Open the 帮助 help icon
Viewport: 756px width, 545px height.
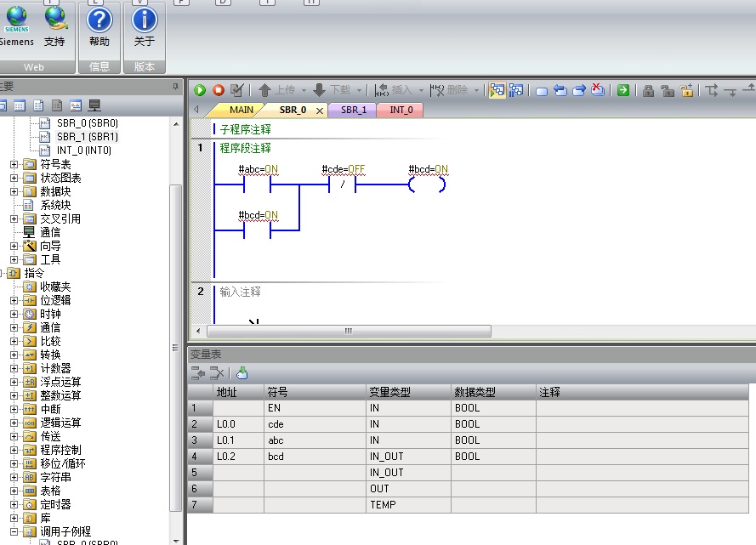[99, 20]
